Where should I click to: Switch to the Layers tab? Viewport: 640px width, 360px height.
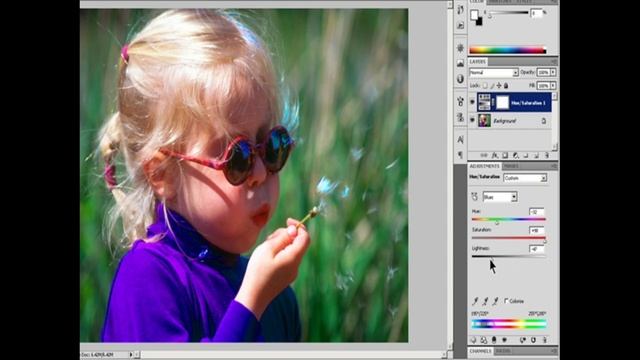(x=477, y=62)
